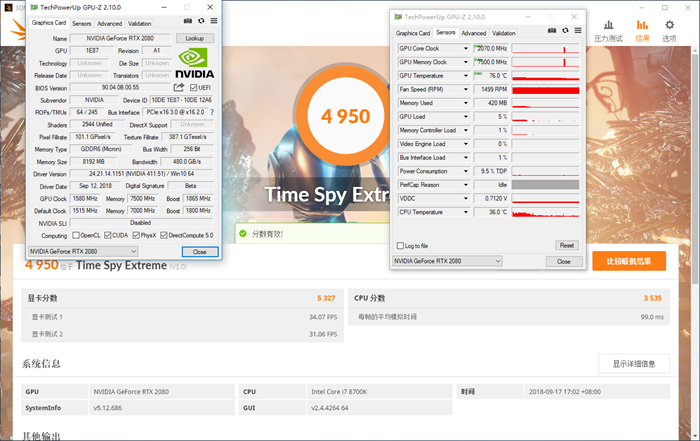The height and width of the screenshot is (441, 700).
Task: Switch to Validation tab in Sensors window
Action: pyautogui.click(x=504, y=33)
